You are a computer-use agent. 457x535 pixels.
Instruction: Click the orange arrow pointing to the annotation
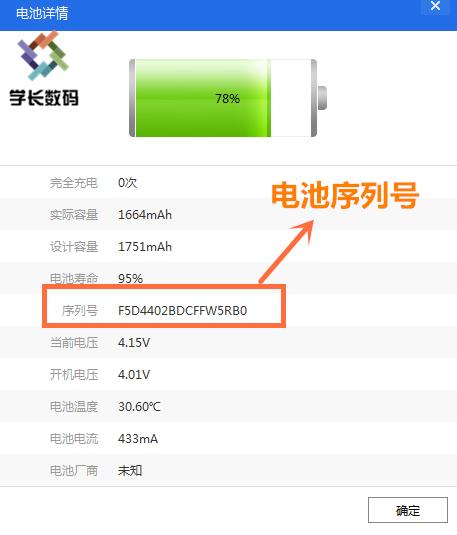pos(287,252)
